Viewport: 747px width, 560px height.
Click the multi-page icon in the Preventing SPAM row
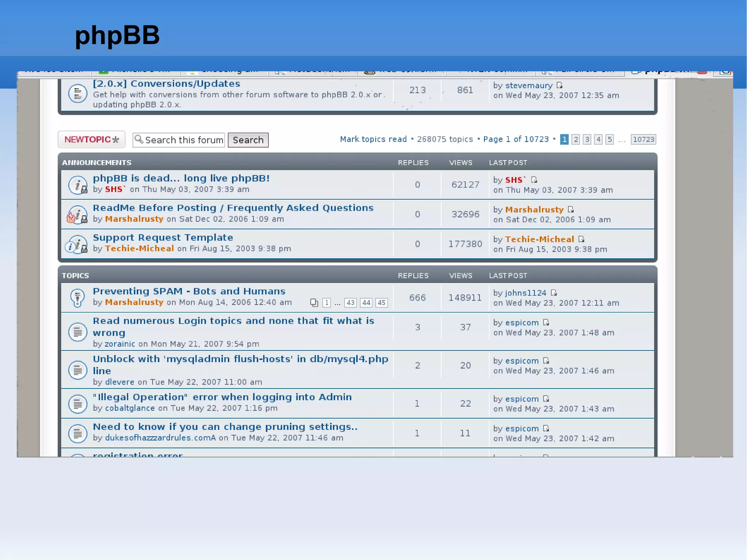(x=314, y=303)
